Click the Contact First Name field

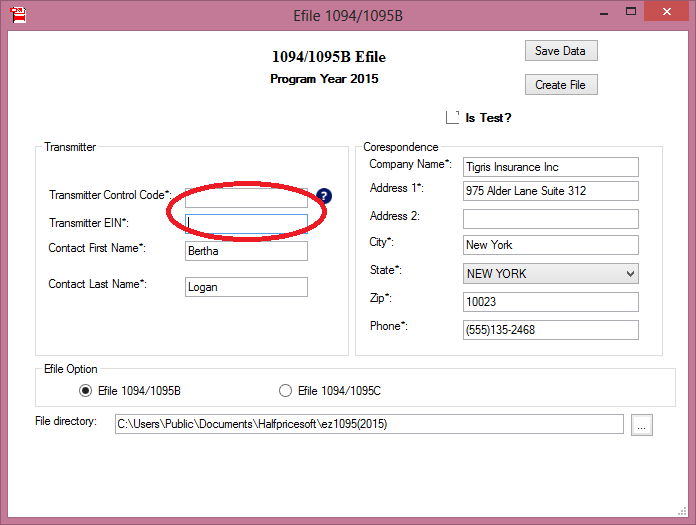point(246,251)
